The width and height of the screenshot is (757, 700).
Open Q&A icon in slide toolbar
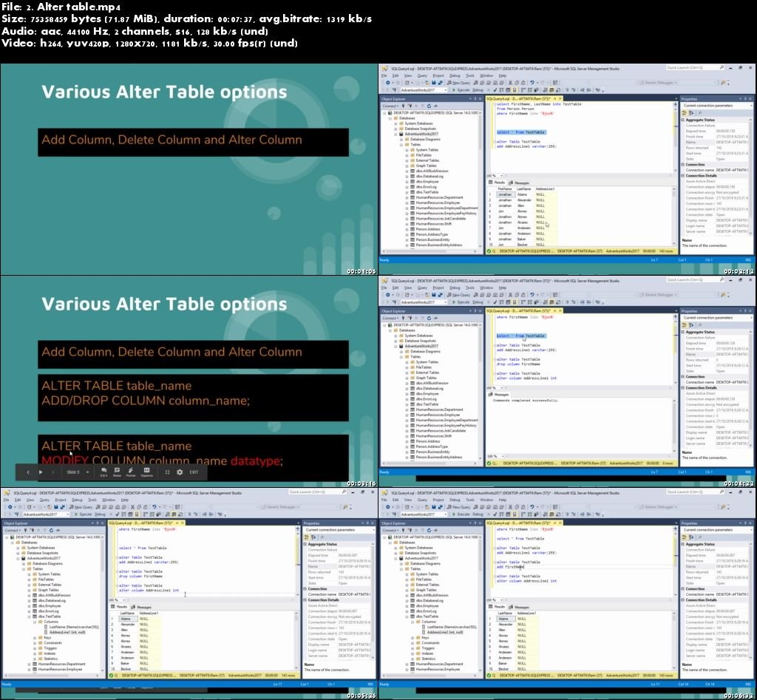(103, 472)
